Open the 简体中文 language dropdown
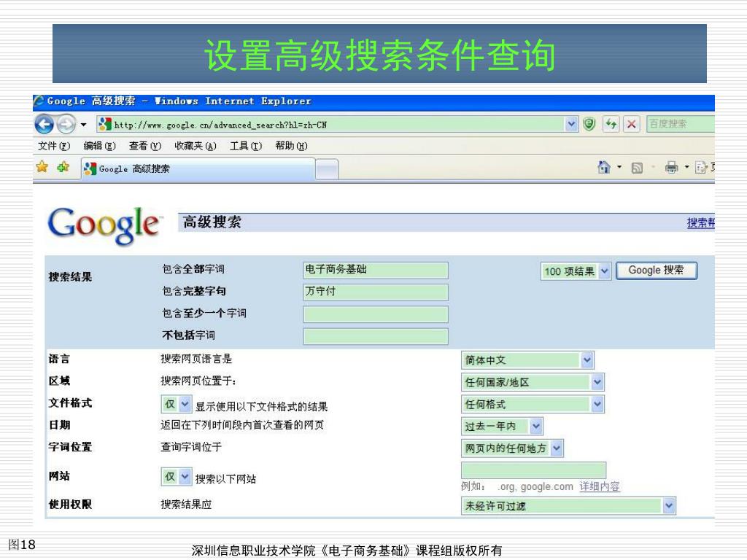Image resolution: width=747 pixels, height=560 pixels. pyautogui.click(x=527, y=360)
